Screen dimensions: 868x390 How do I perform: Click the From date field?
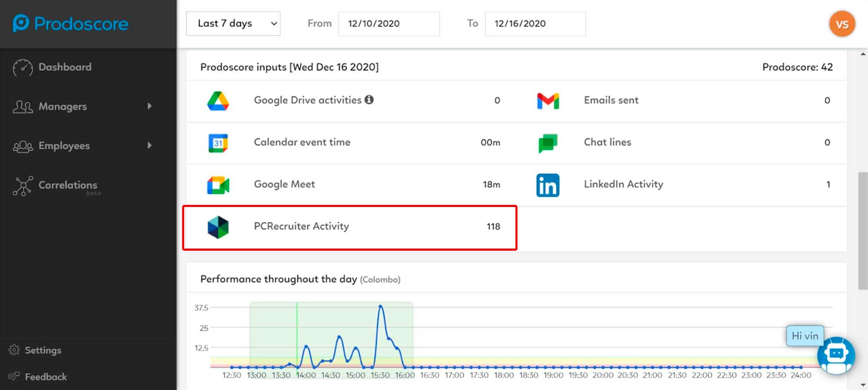pyautogui.click(x=388, y=23)
